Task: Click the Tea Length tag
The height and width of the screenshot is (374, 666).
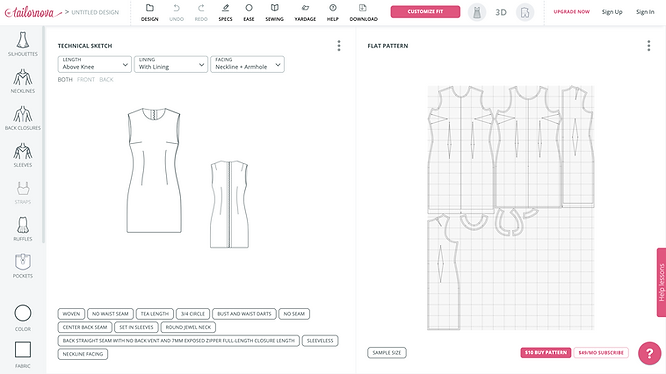Action: click(155, 314)
